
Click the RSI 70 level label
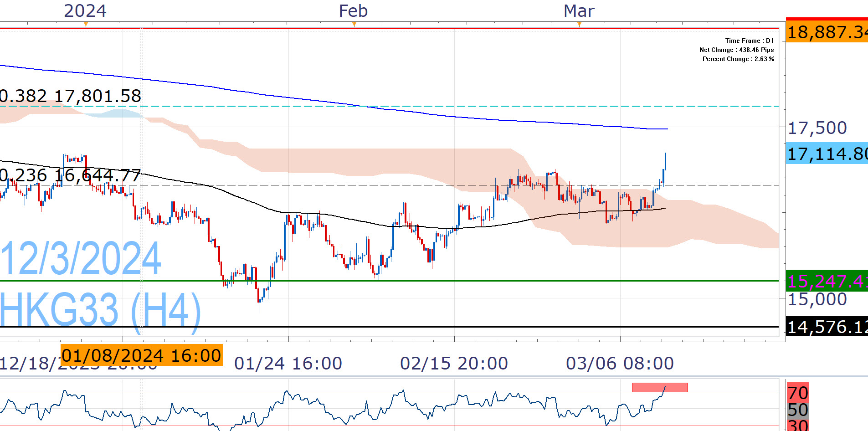(x=797, y=393)
